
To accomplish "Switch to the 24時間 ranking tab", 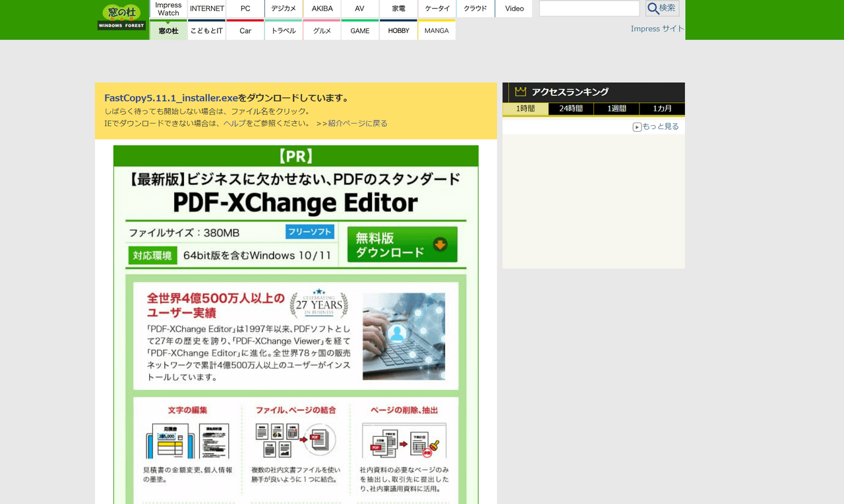I will (571, 109).
